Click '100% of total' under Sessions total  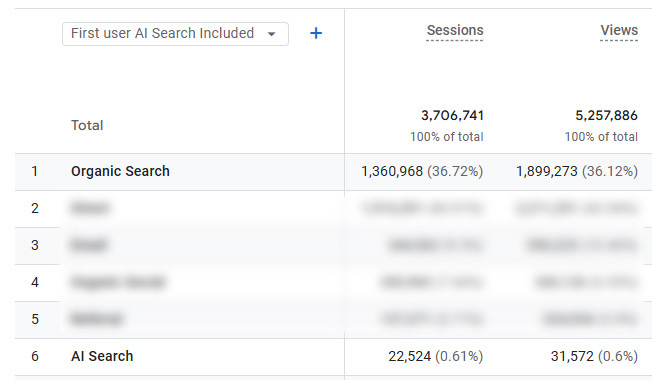click(447, 137)
